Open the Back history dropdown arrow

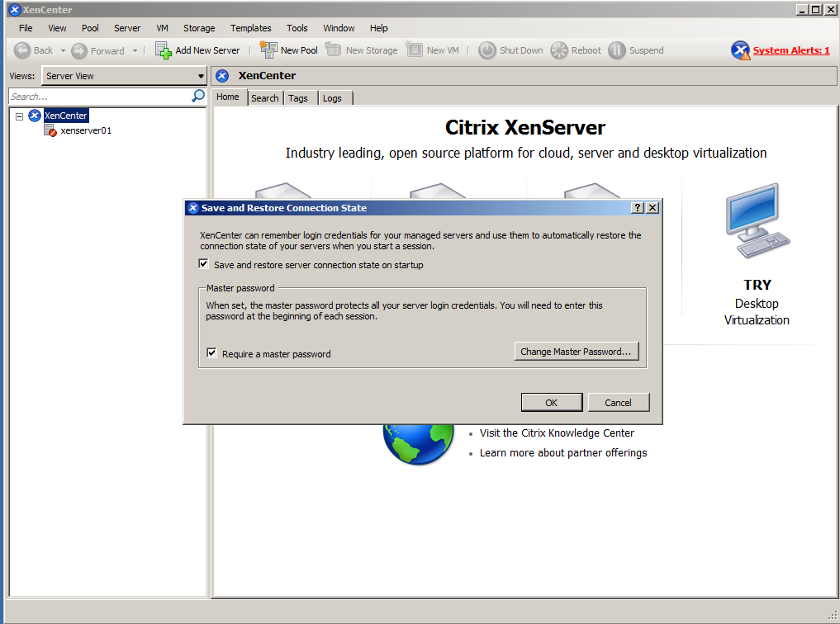coord(63,51)
